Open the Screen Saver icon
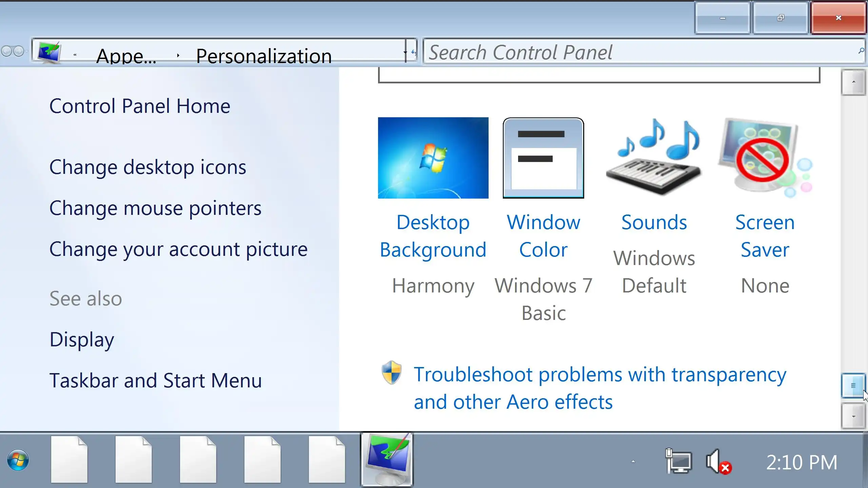The height and width of the screenshot is (488, 868). coord(765,158)
